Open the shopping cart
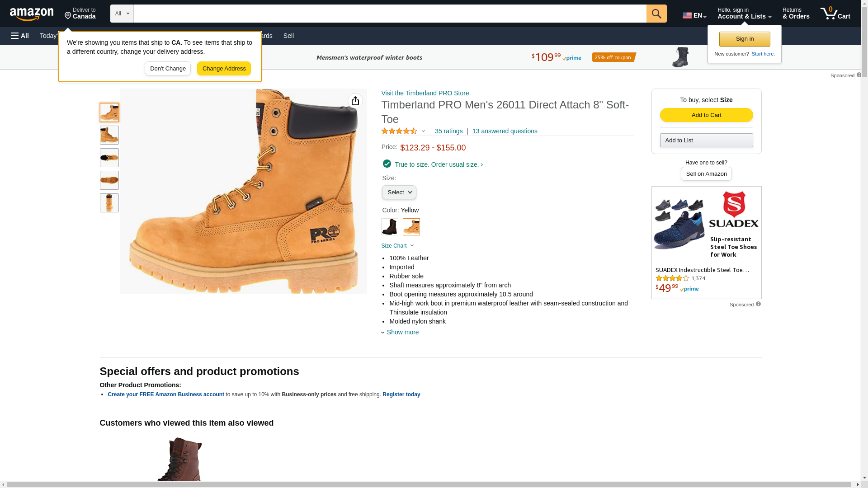The width and height of the screenshot is (868, 488). (835, 14)
